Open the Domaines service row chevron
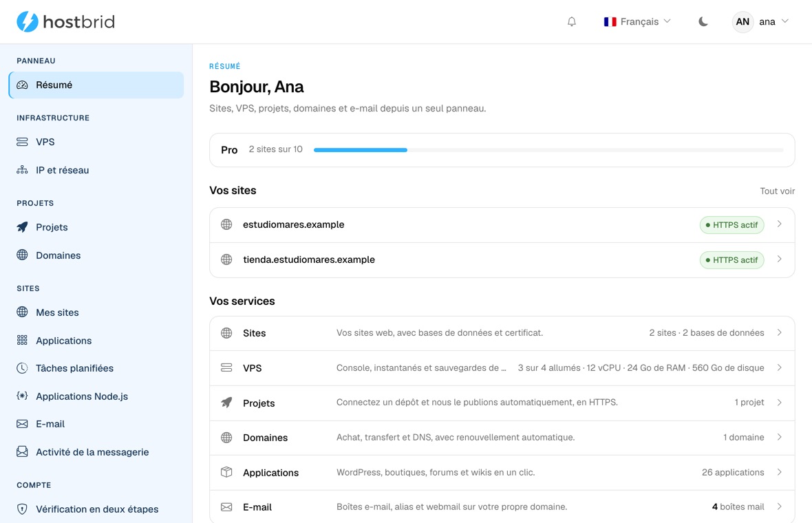The image size is (812, 523). point(780,437)
